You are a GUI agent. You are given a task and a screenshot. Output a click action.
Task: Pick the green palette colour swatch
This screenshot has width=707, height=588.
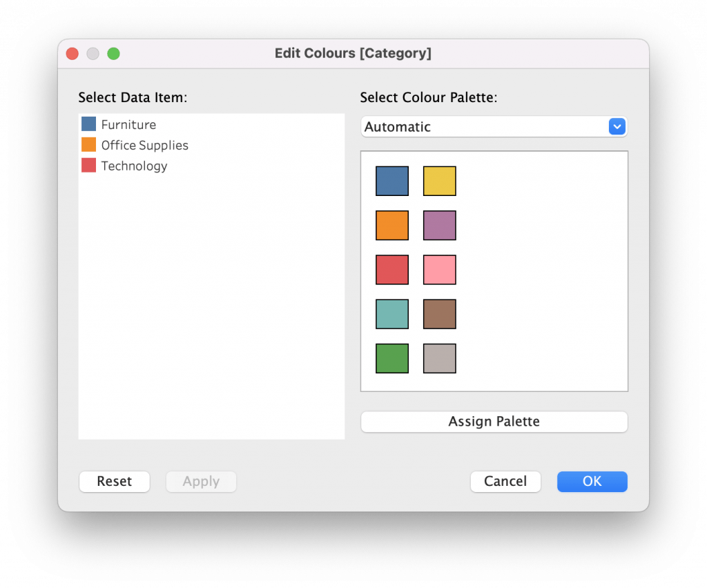(391, 358)
